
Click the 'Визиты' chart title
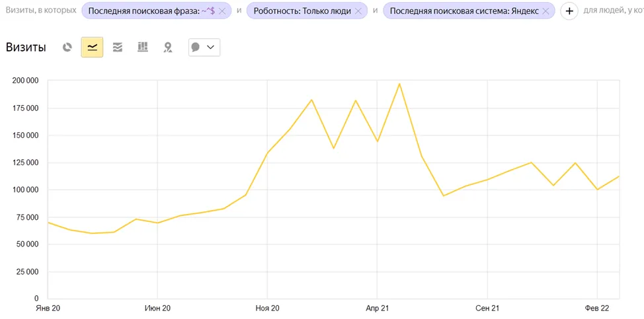coord(26,47)
